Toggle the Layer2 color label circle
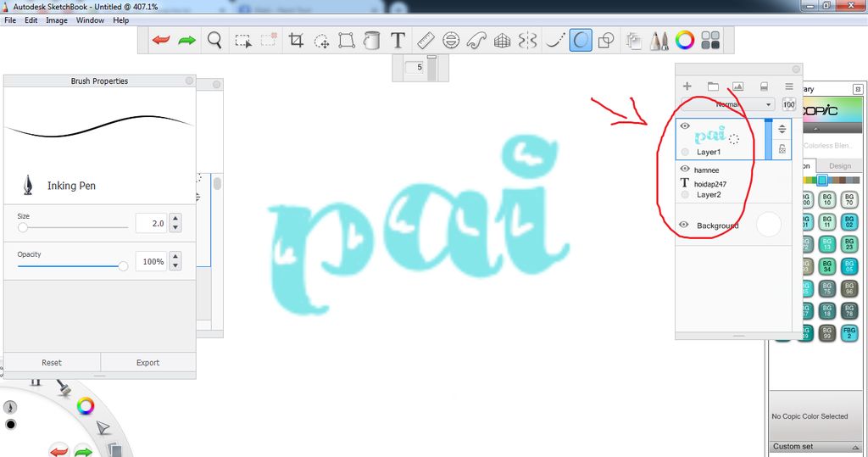Image resolution: width=868 pixels, height=457 pixels. [x=685, y=194]
